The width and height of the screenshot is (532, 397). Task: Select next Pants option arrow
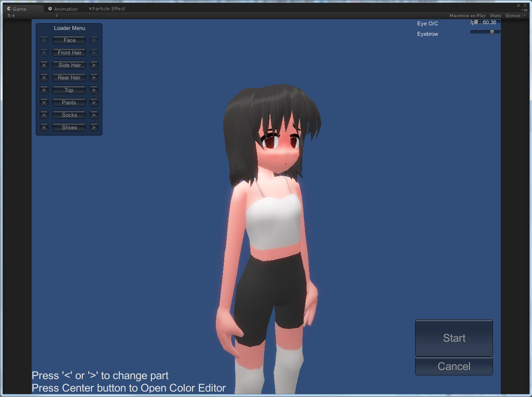(94, 103)
